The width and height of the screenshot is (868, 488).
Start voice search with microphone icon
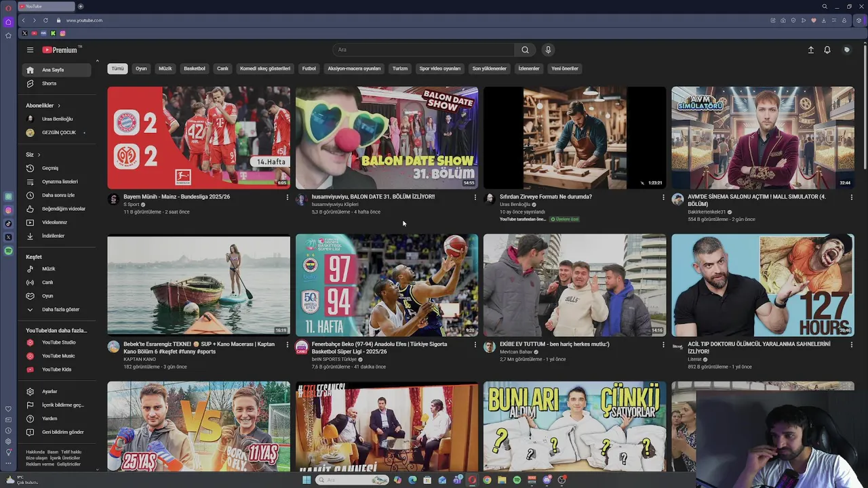(548, 49)
